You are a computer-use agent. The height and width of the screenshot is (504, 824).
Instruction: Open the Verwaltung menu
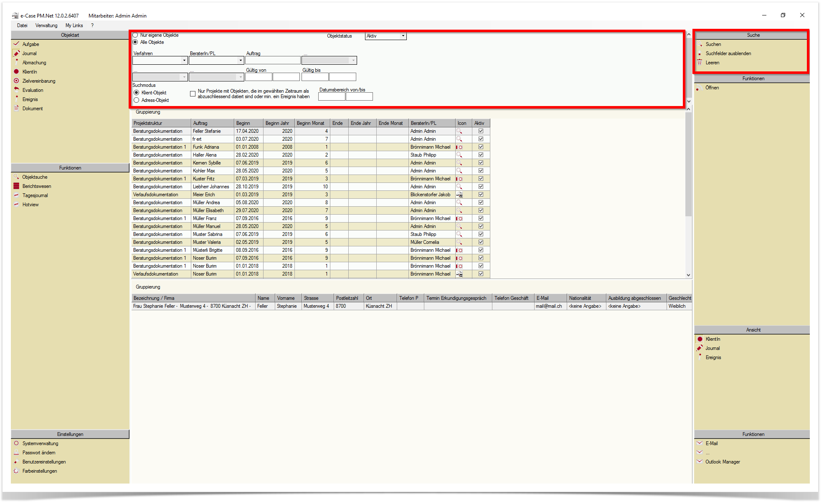coord(46,25)
